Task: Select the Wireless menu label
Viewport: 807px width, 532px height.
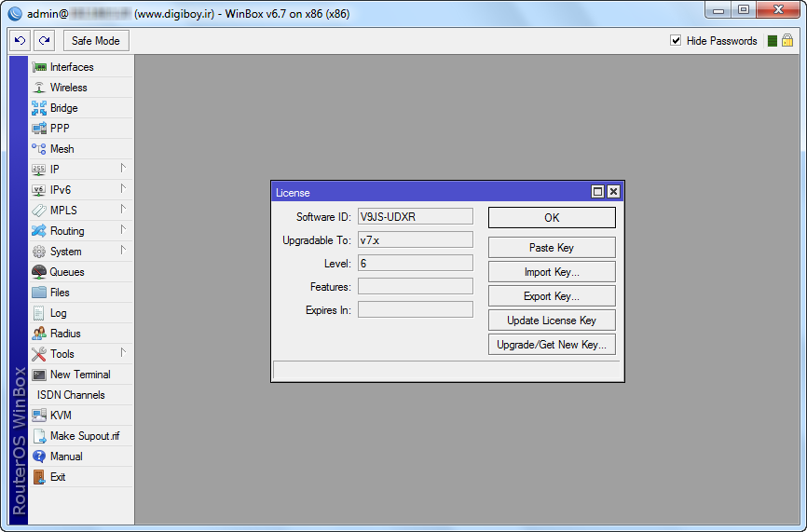Action: tap(68, 88)
